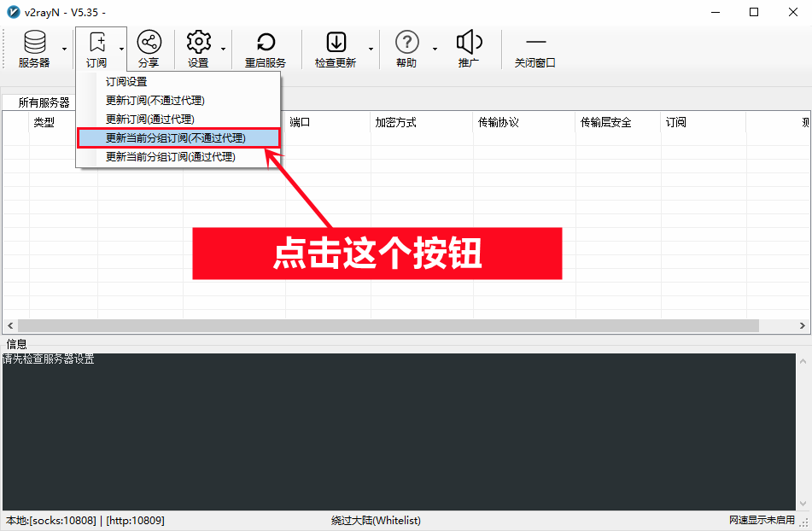Image resolution: width=812 pixels, height=531 pixels.
Task: Click the 重启服务 (Restart service) icon
Action: [266, 49]
